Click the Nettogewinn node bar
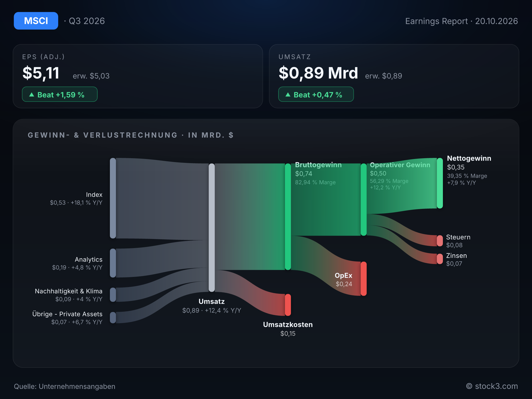The height and width of the screenshot is (399, 532). pos(440,183)
